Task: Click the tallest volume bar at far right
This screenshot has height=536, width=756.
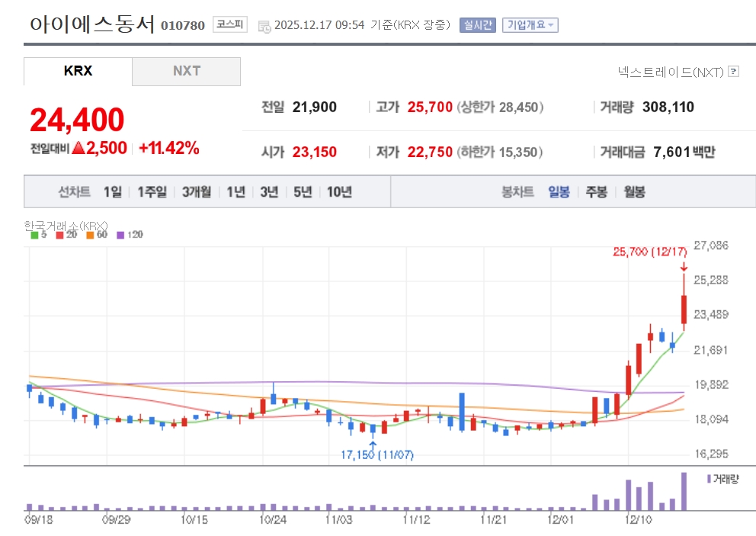Action: tap(684, 491)
